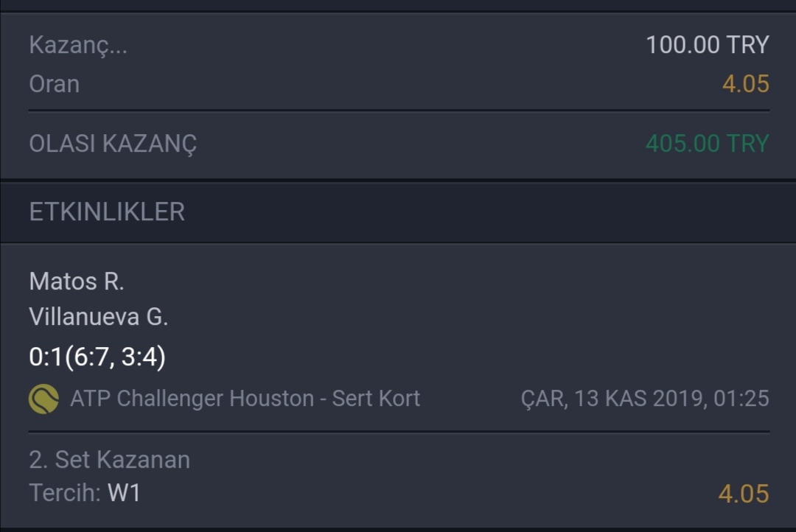
Task: Open ATP Challenger Houston - Sert Kort tournament
Action: point(245,399)
